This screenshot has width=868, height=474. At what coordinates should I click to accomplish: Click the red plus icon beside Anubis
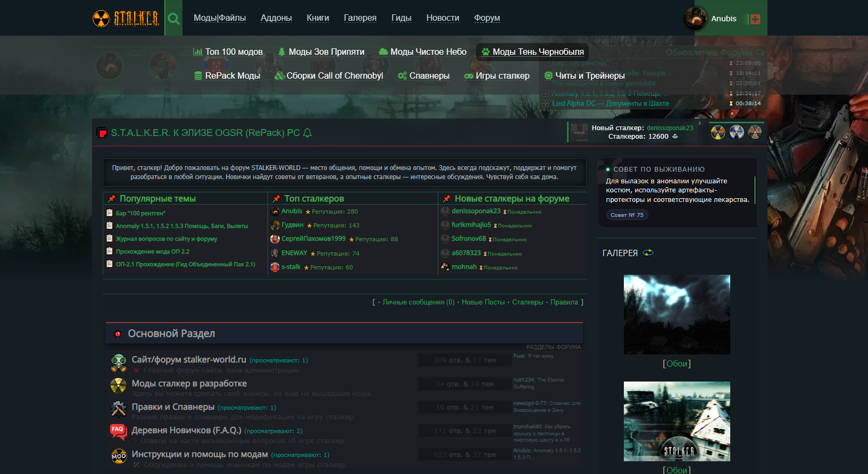click(755, 19)
